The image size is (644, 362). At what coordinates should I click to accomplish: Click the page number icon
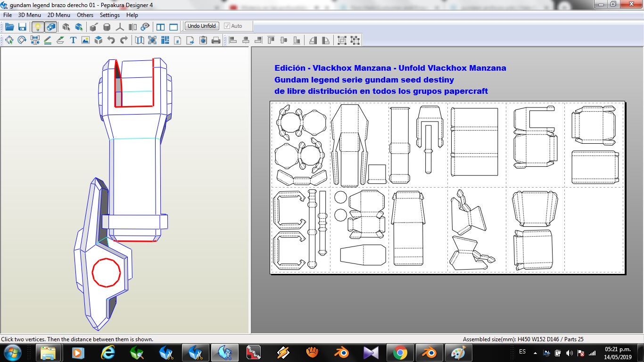[x=178, y=41]
